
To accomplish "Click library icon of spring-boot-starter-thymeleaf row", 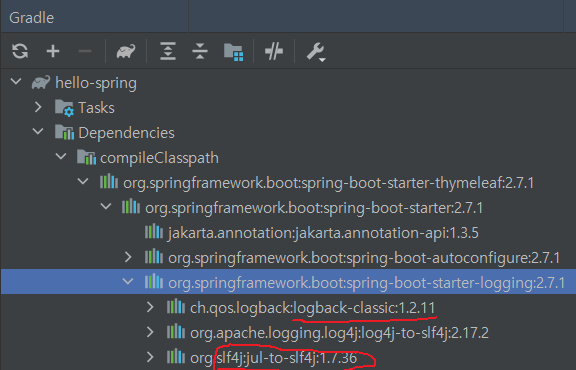I will [109, 182].
